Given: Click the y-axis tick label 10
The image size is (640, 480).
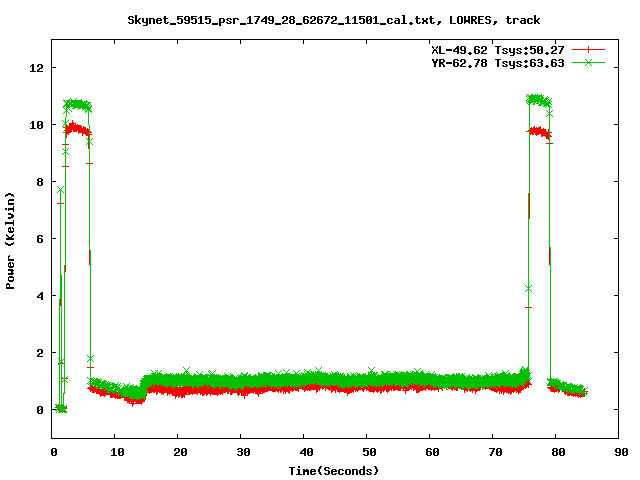Looking at the screenshot, I should click(x=36, y=125).
